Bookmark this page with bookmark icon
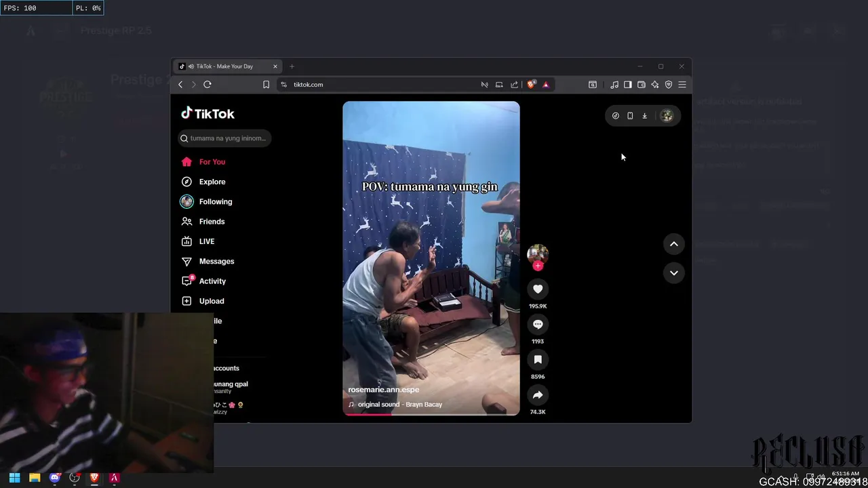868x488 pixels. [x=266, y=85]
